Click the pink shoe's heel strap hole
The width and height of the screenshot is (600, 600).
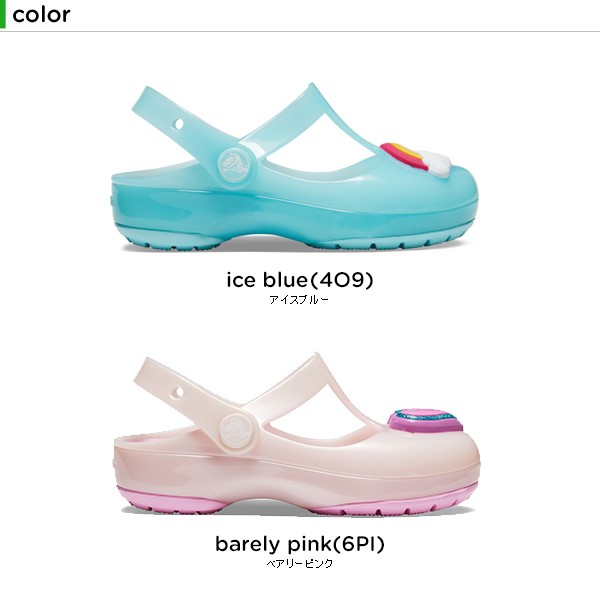pyautogui.click(x=178, y=392)
